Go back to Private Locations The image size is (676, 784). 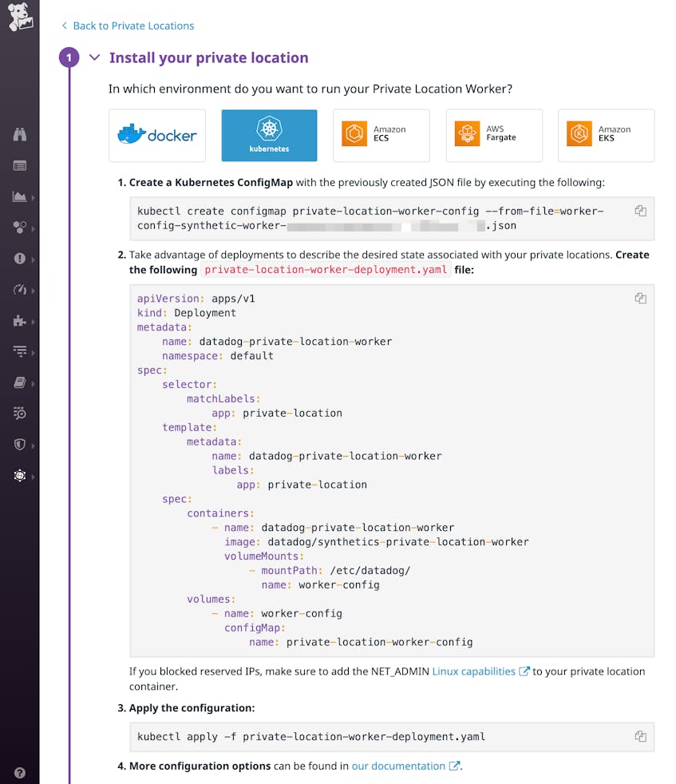point(128,26)
